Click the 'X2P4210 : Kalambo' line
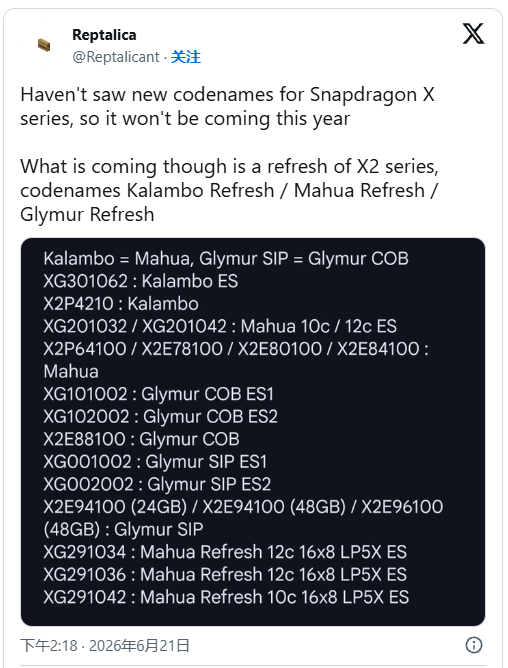508x668 pixels. [x=121, y=304]
